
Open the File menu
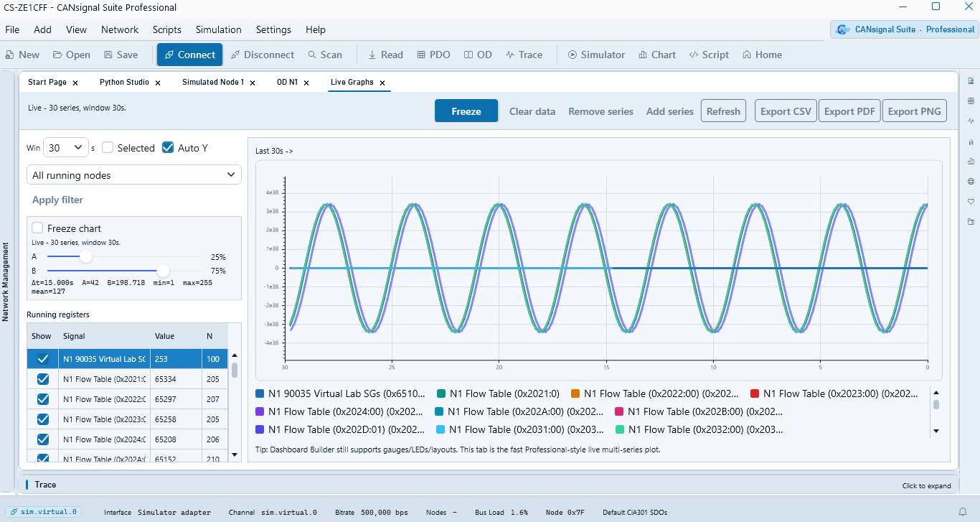(x=12, y=29)
